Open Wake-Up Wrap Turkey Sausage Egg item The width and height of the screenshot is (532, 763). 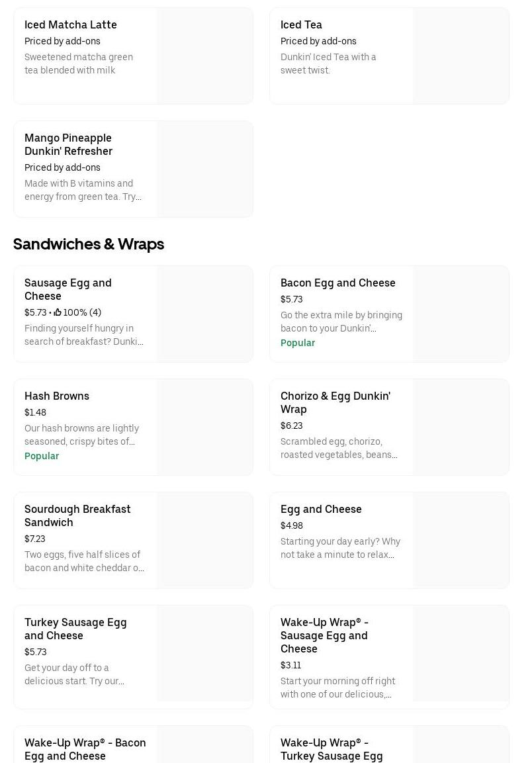pos(331,749)
